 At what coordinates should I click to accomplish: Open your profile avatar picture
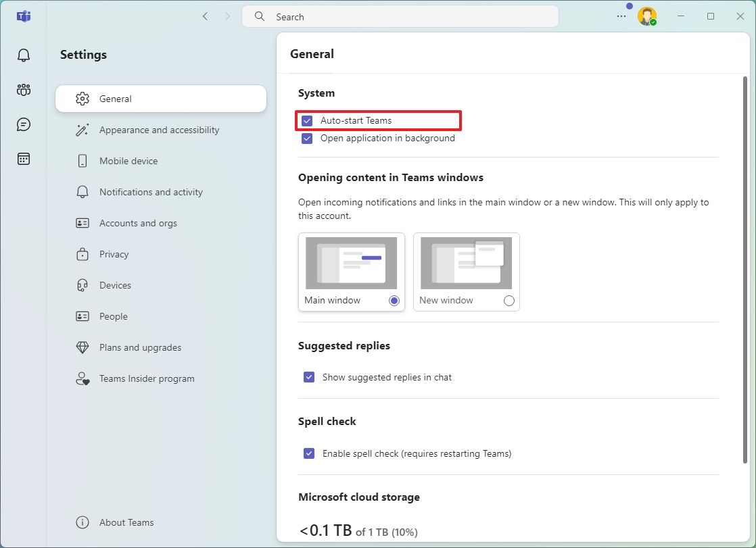click(x=646, y=16)
